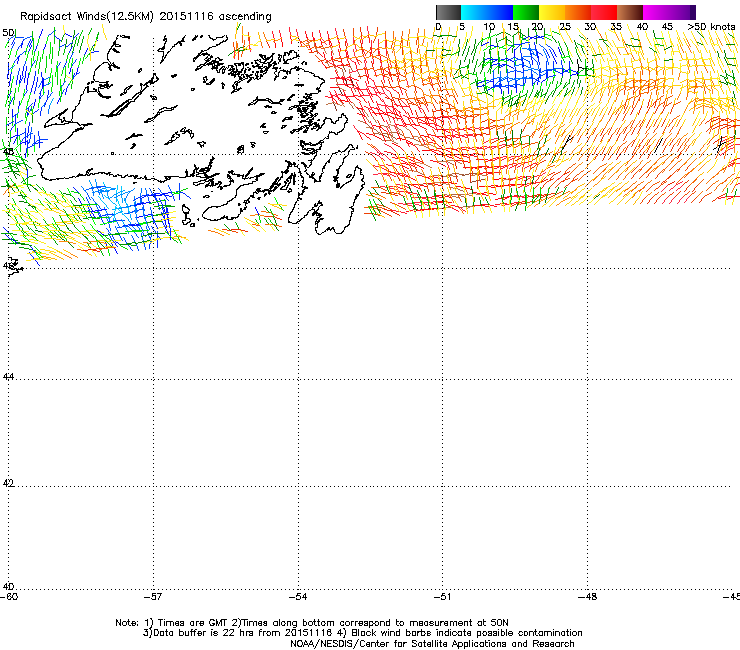Screen dimensions: 740x650
Task: Click the '-54' longitude axis label
Action: tap(298, 597)
